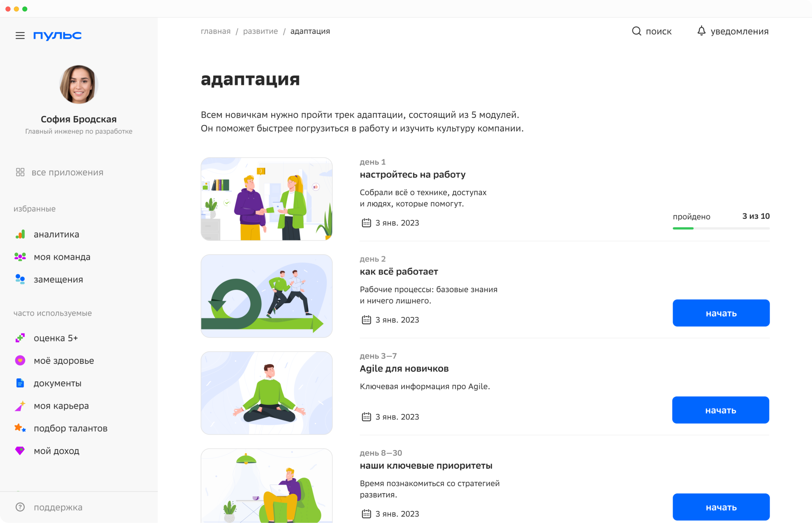Click calendar icon for день 1 module
Image resolution: width=812 pixels, height=523 pixels.
tap(366, 223)
